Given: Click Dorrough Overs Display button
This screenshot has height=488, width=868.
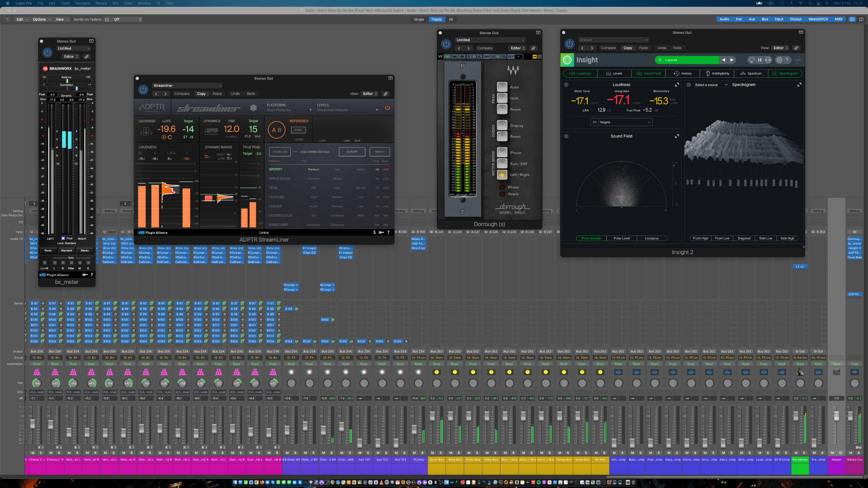Looking at the screenshot, I should pyautogui.click(x=502, y=125).
